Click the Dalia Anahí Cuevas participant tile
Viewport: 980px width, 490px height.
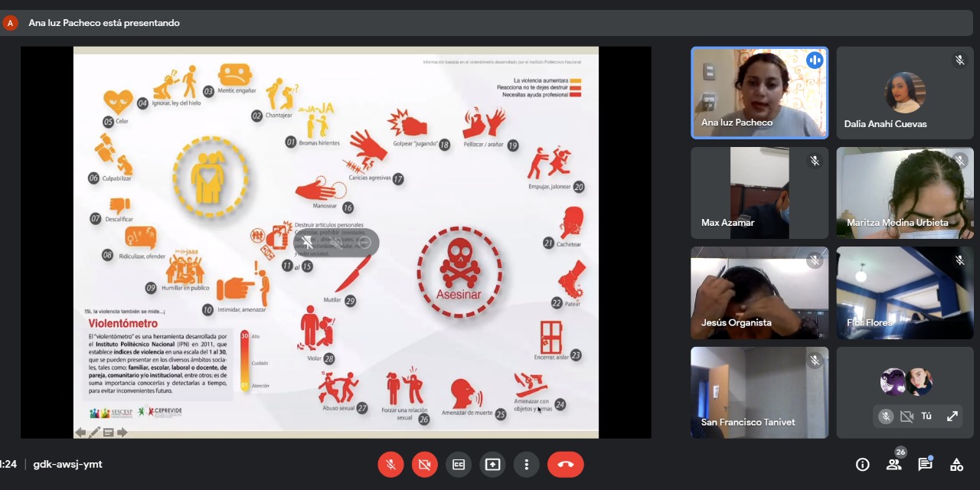click(x=904, y=93)
